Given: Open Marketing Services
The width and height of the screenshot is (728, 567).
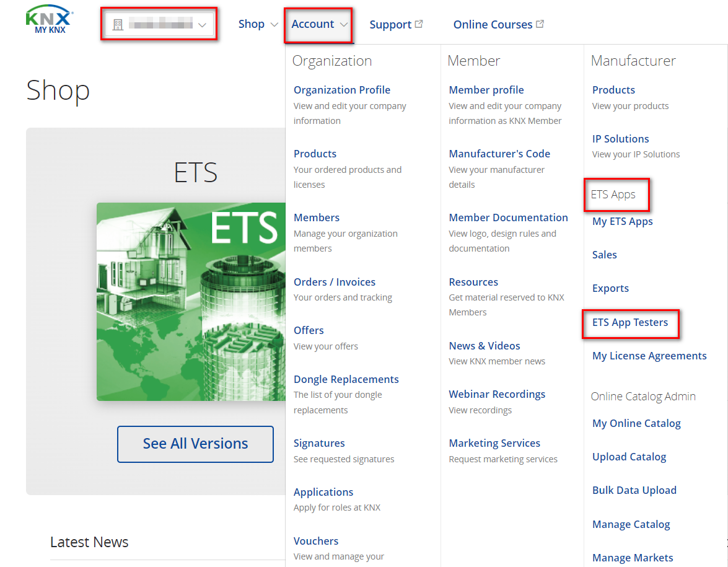Looking at the screenshot, I should point(494,443).
